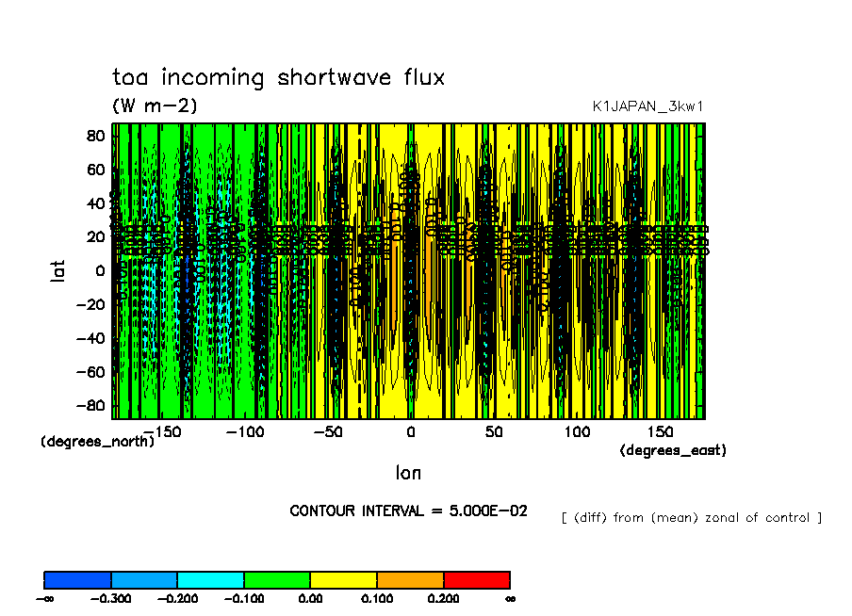This screenshot has width=852, height=616.
Task: Choose the red colorbar swatch
Action: 476,579
